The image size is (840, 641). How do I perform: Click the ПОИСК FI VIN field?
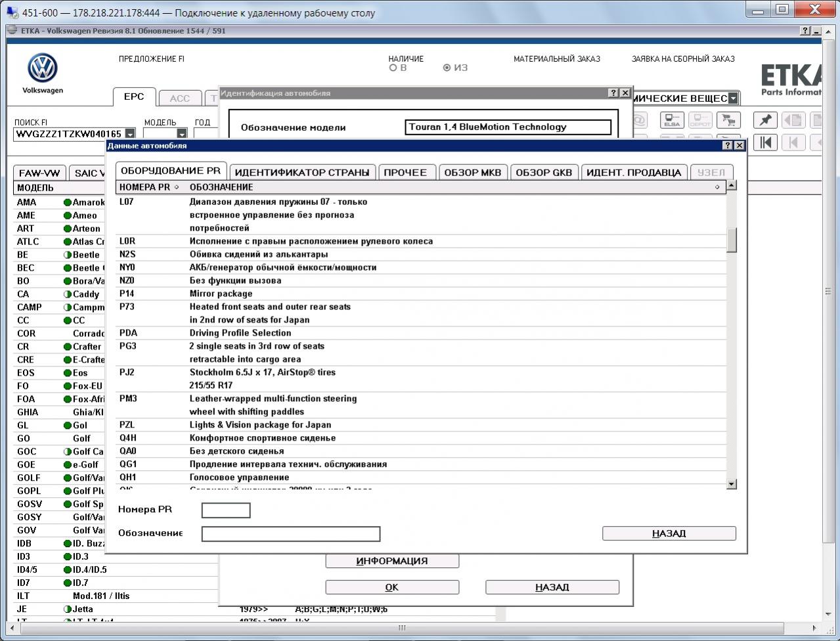tap(70, 134)
